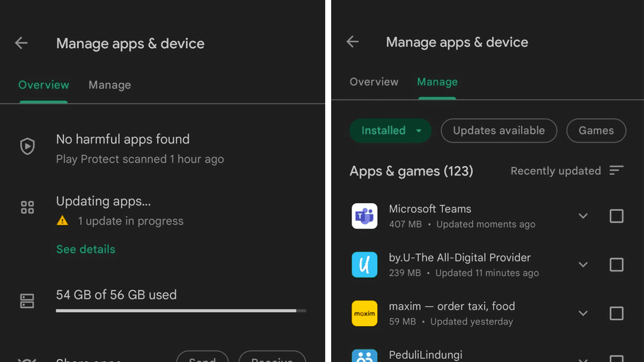Expand the maxim row chevron
Image resolution: width=644 pixels, height=362 pixels.
point(583,313)
